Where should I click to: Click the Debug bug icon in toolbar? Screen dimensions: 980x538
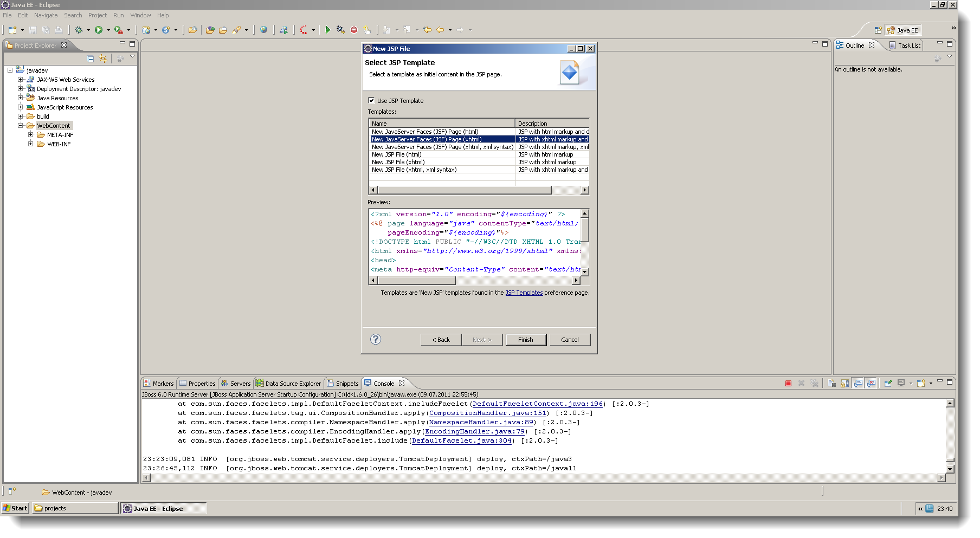coord(79,30)
